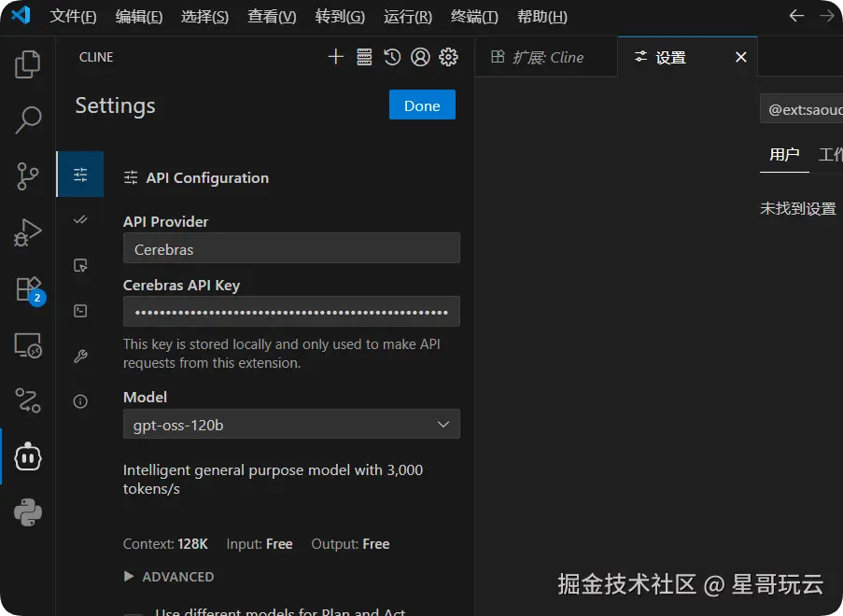843x616 pixels.
Task: Open the terminal settings section icon
Action: (x=80, y=311)
